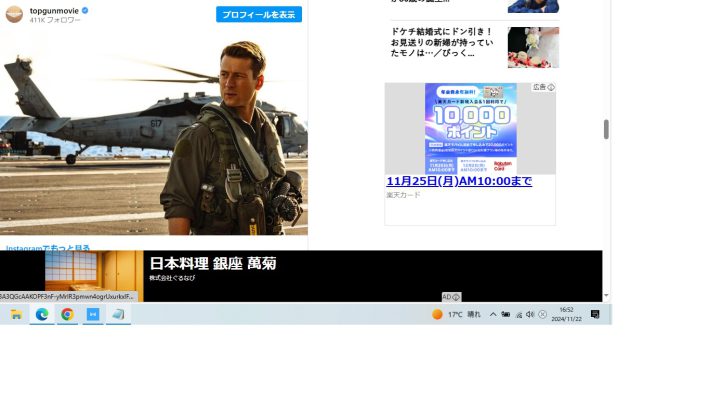The width and height of the screenshot is (710, 399).
Task: Click the verified badge beside topgunmovie
Action: tap(85, 10)
